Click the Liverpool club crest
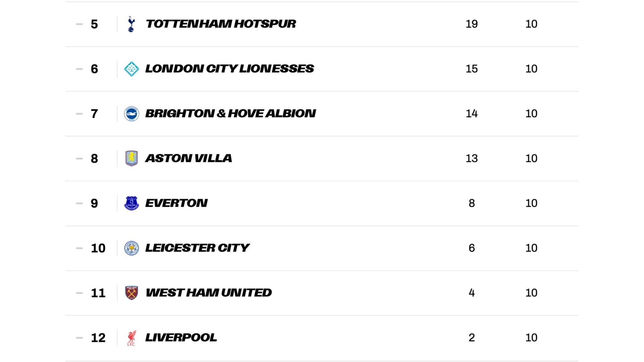 tap(131, 338)
